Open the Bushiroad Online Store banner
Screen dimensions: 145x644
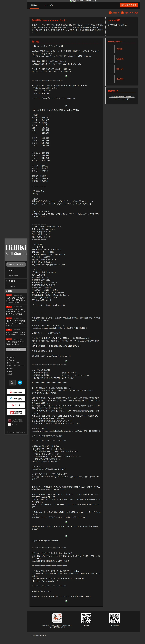point(16,412)
